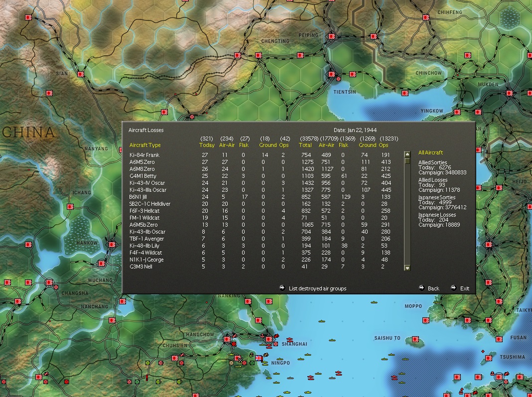This screenshot has height=397, width=532.
Task: Select the Japanese base flag at Tsushima
Action: coord(489,358)
